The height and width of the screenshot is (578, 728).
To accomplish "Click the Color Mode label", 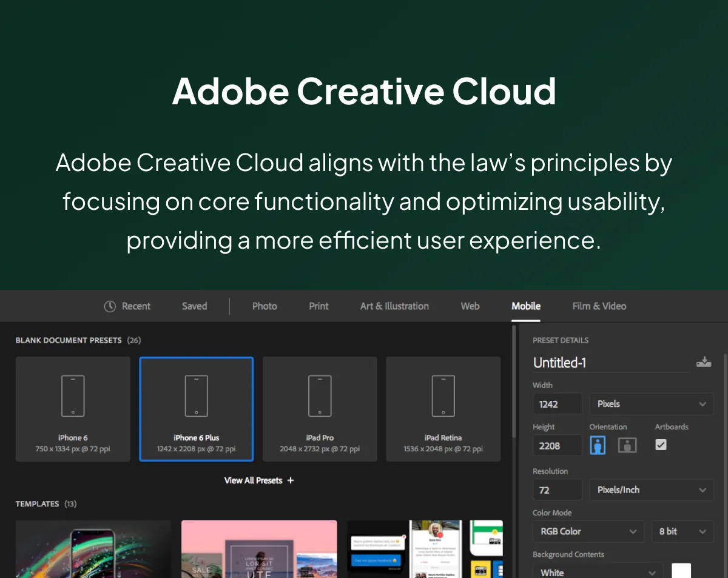I will point(552,513).
